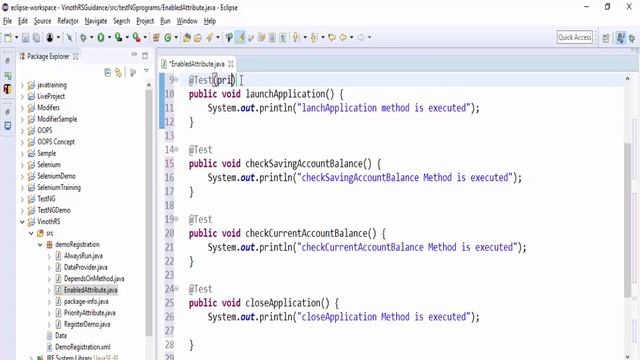Image resolution: width=640 pixels, height=360 pixels.
Task: Click the Open Task folder icon
Action: pos(198,38)
